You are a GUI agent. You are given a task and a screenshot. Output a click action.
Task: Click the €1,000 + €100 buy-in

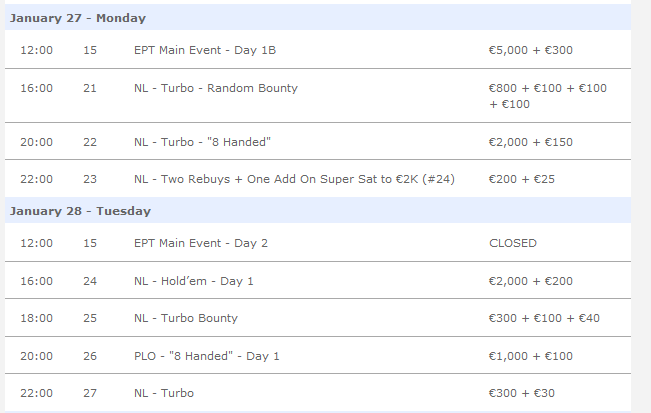[530, 356]
